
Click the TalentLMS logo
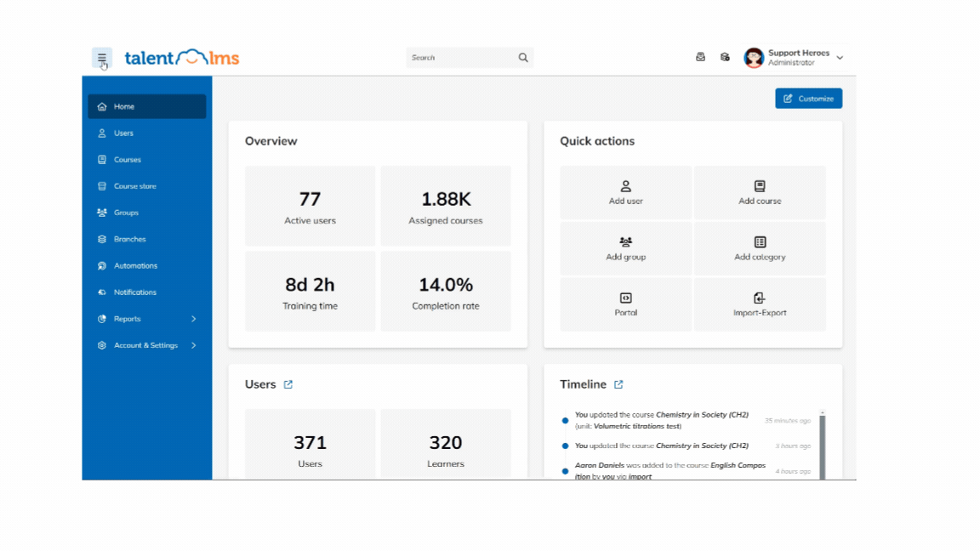click(182, 58)
